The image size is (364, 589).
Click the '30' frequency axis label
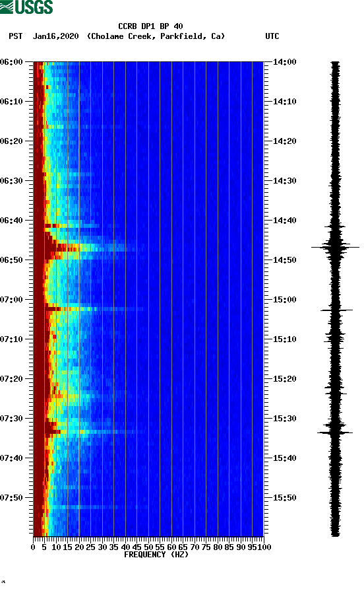pos(102,547)
